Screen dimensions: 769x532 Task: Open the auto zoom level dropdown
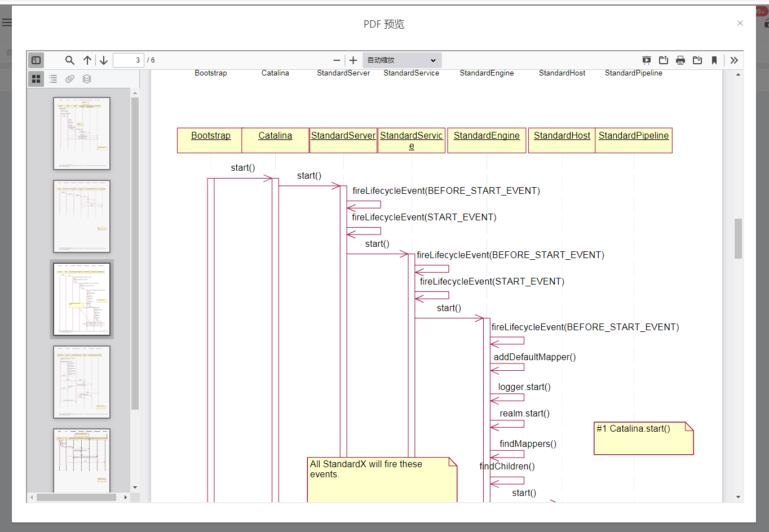coord(402,60)
